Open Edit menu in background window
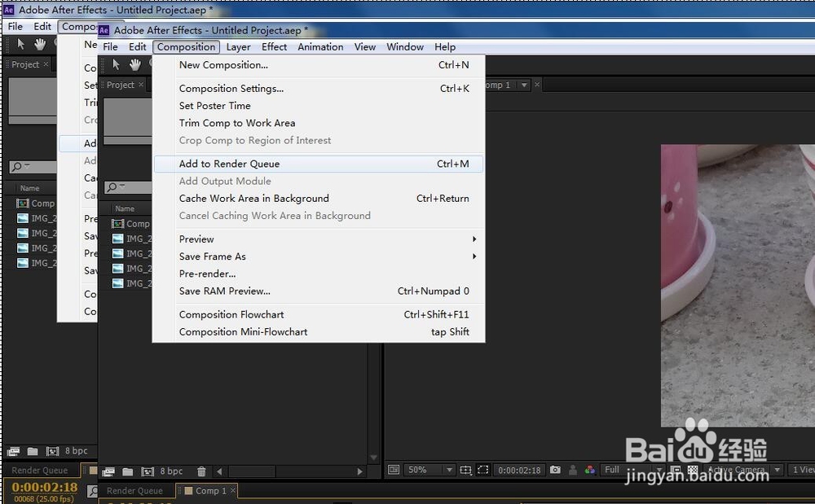This screenshot has height=504, width=815. (42, 27)
